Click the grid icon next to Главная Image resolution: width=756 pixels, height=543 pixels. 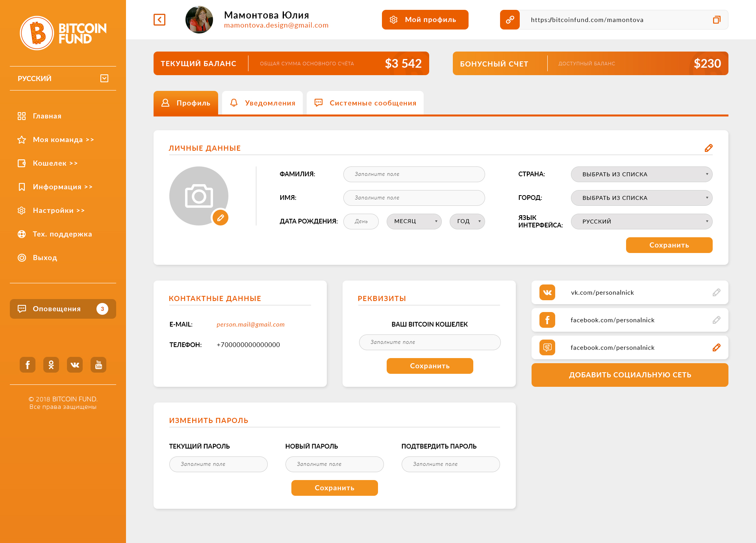tap(22, 116)
